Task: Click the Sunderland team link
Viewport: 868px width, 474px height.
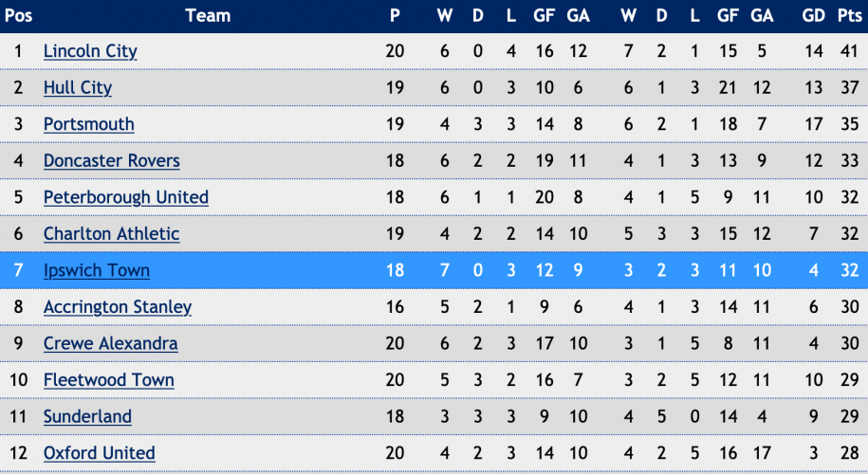Action: point(87,416)
